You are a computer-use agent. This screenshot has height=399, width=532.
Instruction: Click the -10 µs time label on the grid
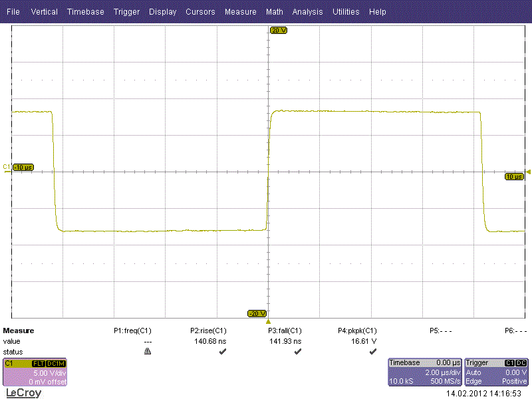23,168
